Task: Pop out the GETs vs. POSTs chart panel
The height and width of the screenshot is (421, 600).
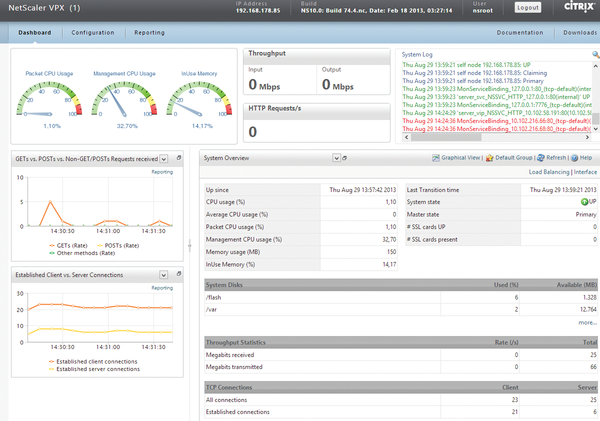Action: tap(179, 158)
